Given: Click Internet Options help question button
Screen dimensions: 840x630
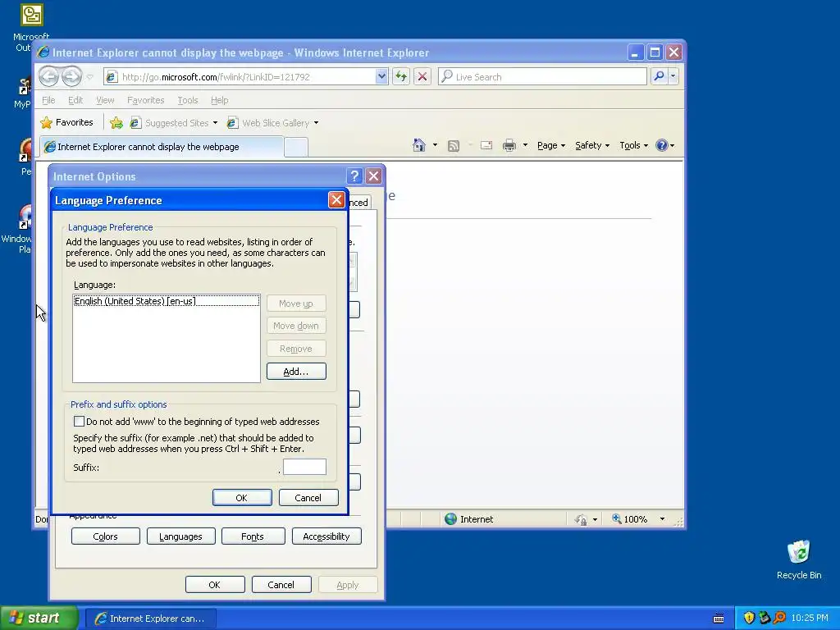Looking at the screenshot, I should pyautogui.click(x=354, y=176).
